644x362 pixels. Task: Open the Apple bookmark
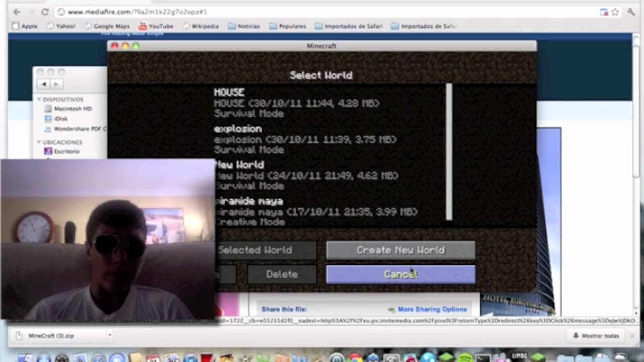pyautogui.click(x=25, y=26)
